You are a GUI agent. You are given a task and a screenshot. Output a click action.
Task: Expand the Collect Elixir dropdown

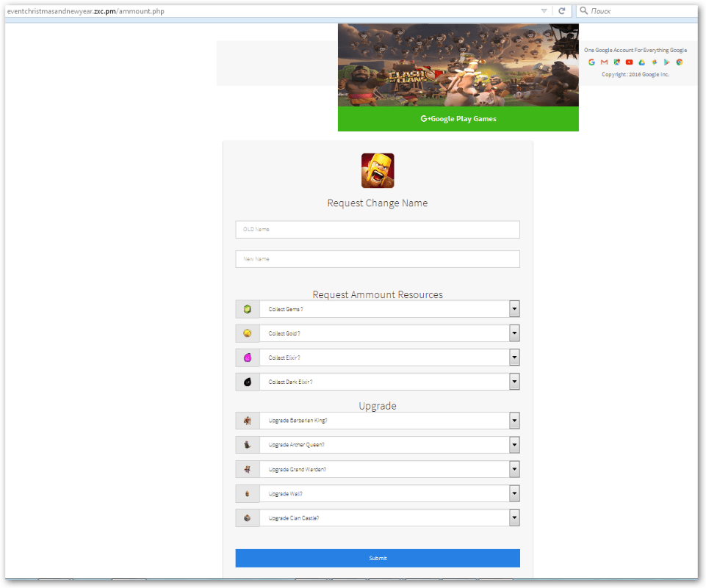pos(514,357)
